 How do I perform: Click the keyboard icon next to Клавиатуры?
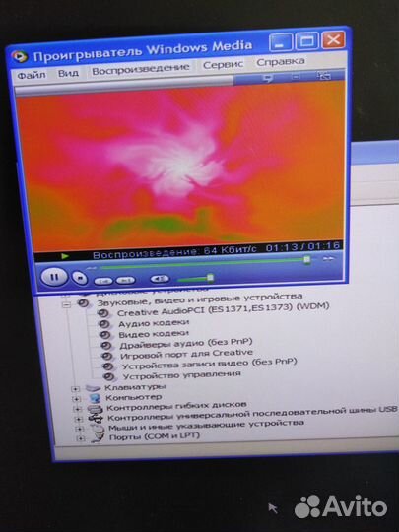93,388
